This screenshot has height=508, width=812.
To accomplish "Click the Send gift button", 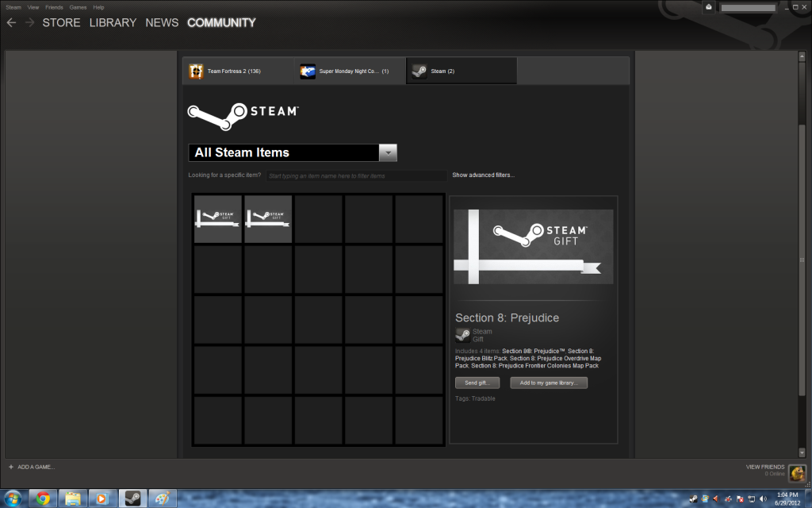I will (477, 382).
